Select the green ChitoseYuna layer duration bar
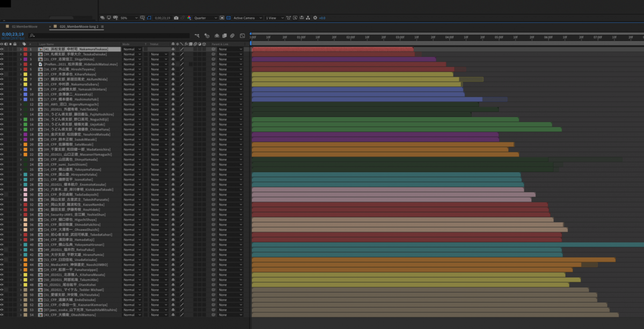 tap(406, 129)
